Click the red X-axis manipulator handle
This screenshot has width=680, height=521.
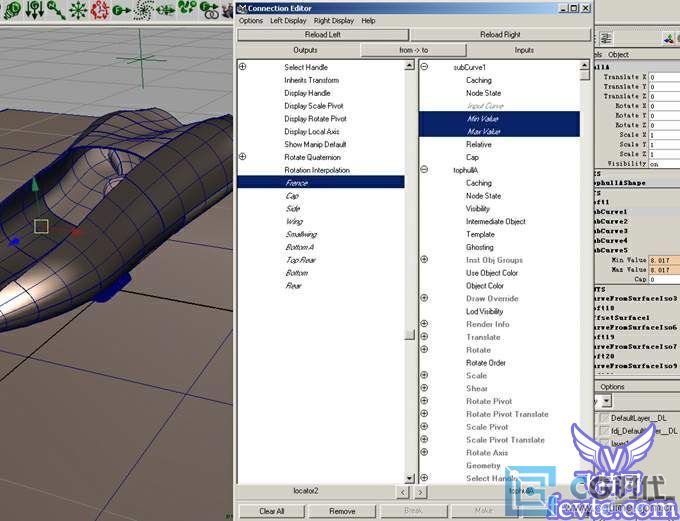77,232
